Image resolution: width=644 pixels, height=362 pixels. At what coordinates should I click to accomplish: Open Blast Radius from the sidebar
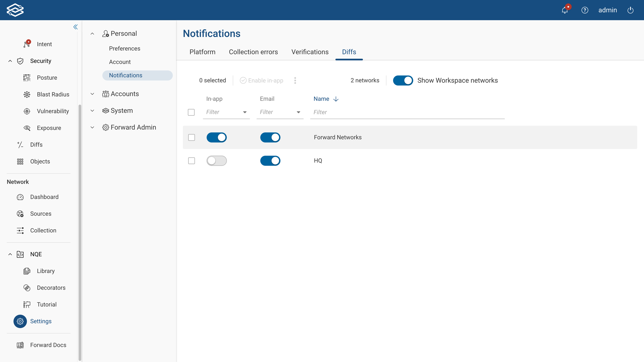pyautogui.click(x=53, y=95)
